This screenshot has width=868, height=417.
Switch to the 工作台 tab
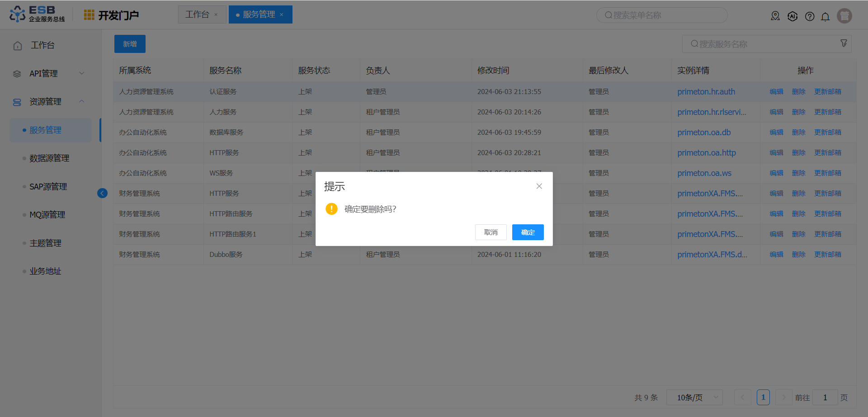tap(197, 14)
